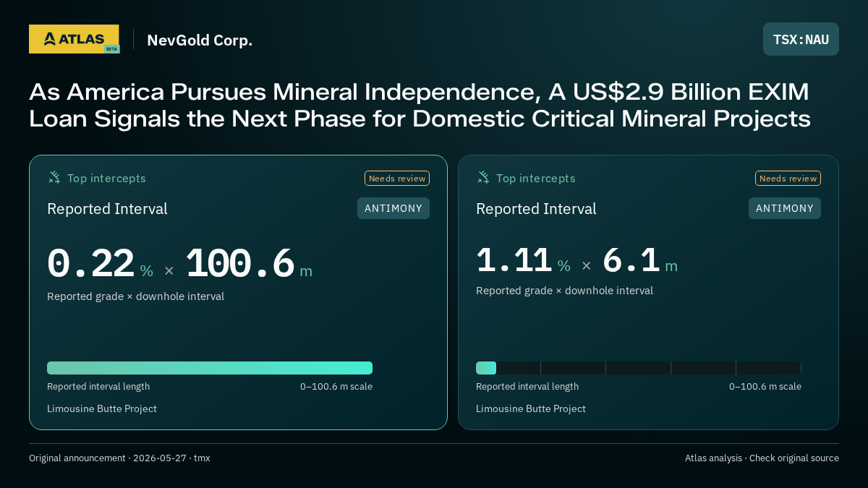The height and width of the screenshot is (488, 868).
Task: Click the Needs review badge on the 0.22% card
Action: pyautogui.click(x=397, y=179)
